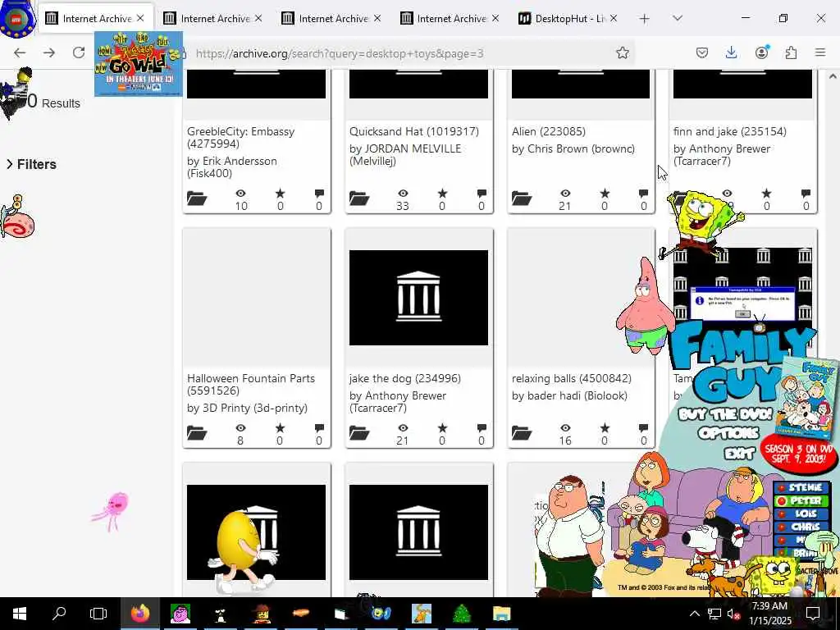Click the pink jellyfish desktop toy
The height and width of the screenshot is (630, 840).
[111, 511]
